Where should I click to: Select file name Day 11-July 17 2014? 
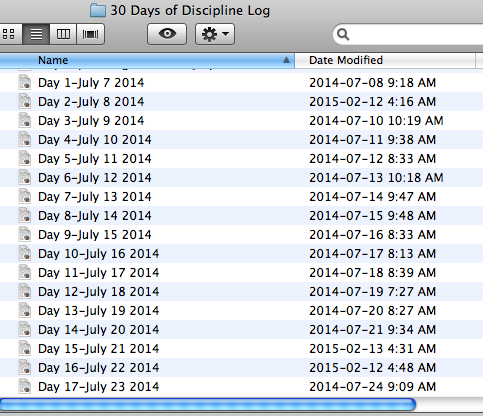pyautogui.click(x=99, y=273)
